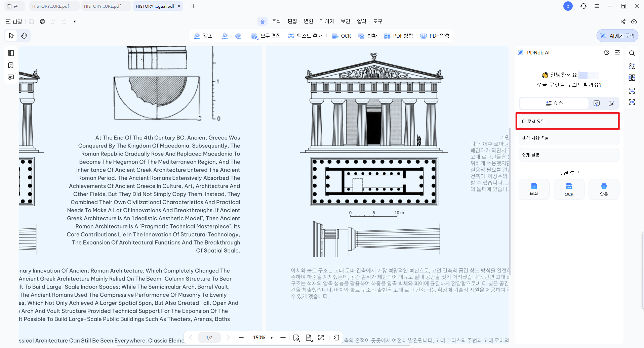Open the hamburger menu near window controls
The height and width of the screenshot is (348, 644).
(x=597, y=6)
